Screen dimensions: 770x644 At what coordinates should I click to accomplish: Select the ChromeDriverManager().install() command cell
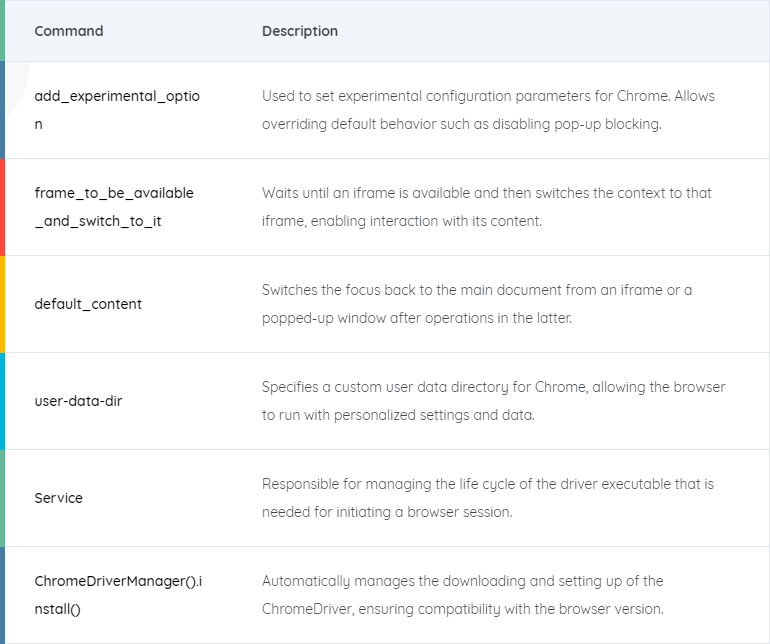pyautogui.click(x=118, y=595)
